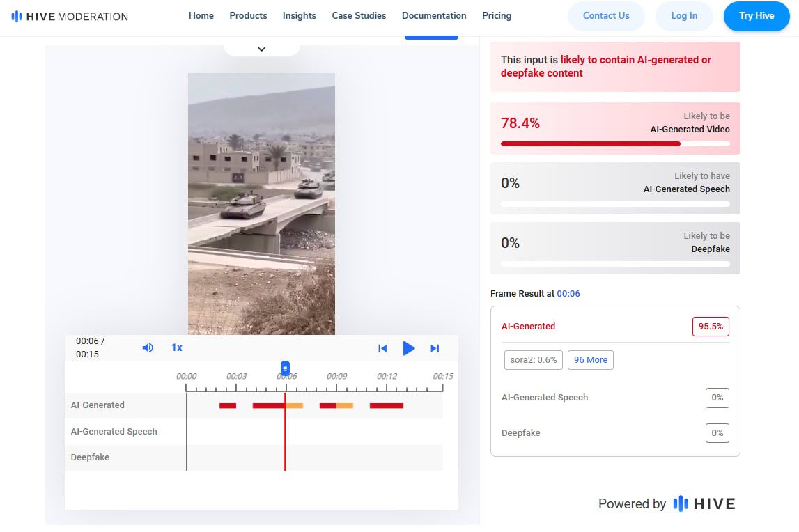Click the Try Hive button
Viewport: 799px width, 532px height.
click(x=757, y=16)
